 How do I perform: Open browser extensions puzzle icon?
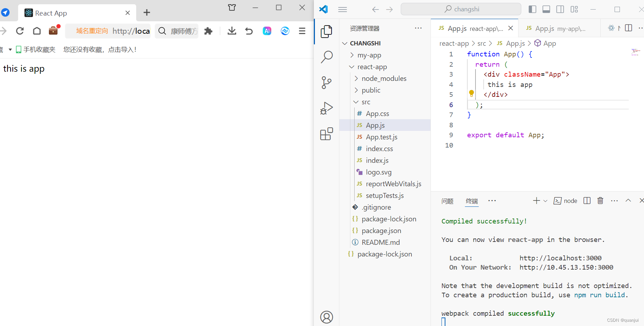pyautogui.click(x=209, y=31)
